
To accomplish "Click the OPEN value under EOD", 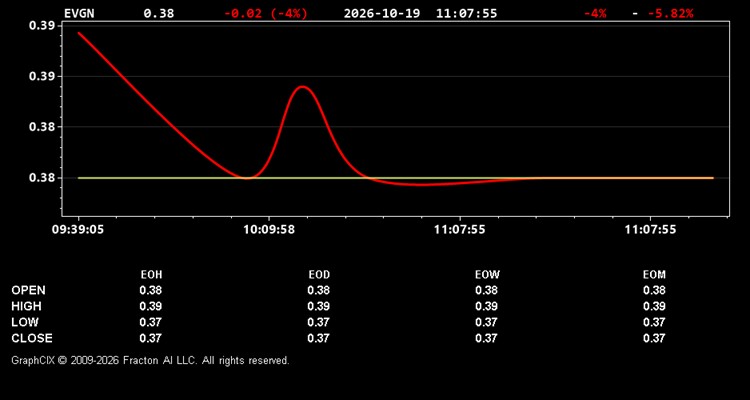I will point(319,290).
